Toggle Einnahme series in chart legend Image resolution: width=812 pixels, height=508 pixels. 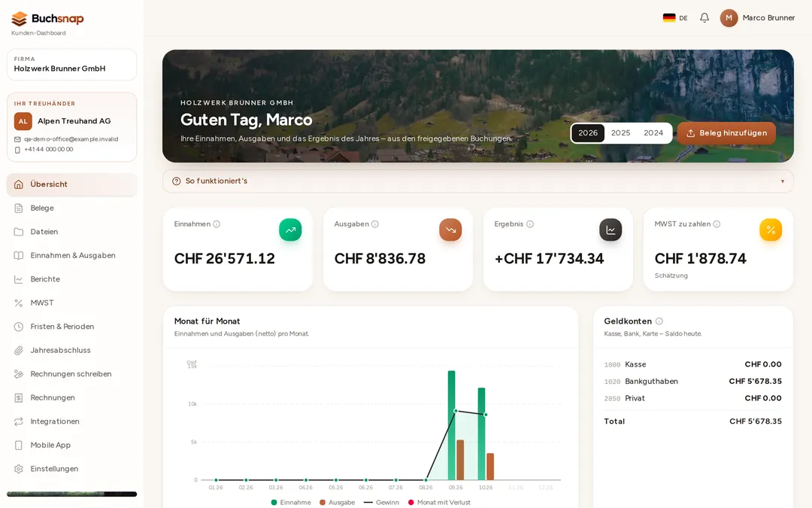point(291,502)
